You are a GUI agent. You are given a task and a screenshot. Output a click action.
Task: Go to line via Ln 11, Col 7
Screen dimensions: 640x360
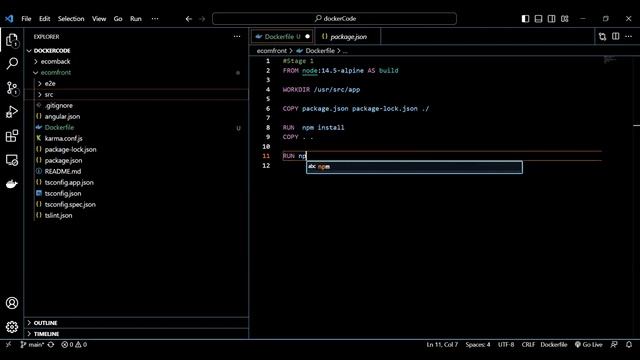pos(442,344)
